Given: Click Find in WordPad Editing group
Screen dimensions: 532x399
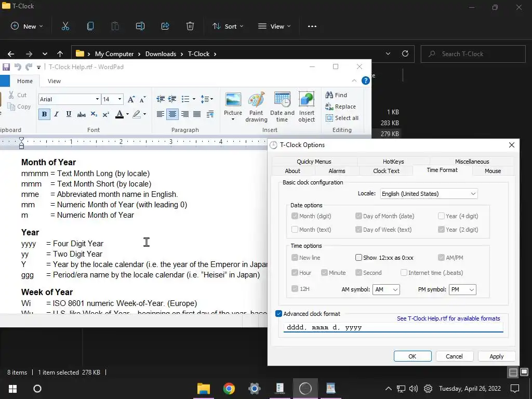Looking at the screenshot, I should click(336, 95).
